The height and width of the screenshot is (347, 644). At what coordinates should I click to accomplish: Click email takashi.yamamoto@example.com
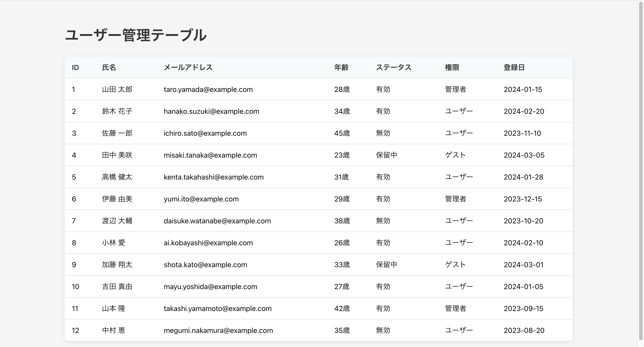[x=218, y=309]
